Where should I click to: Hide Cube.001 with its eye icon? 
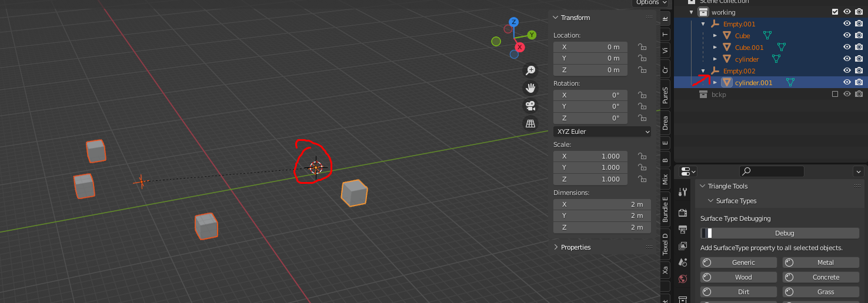[x=847, y=47]
